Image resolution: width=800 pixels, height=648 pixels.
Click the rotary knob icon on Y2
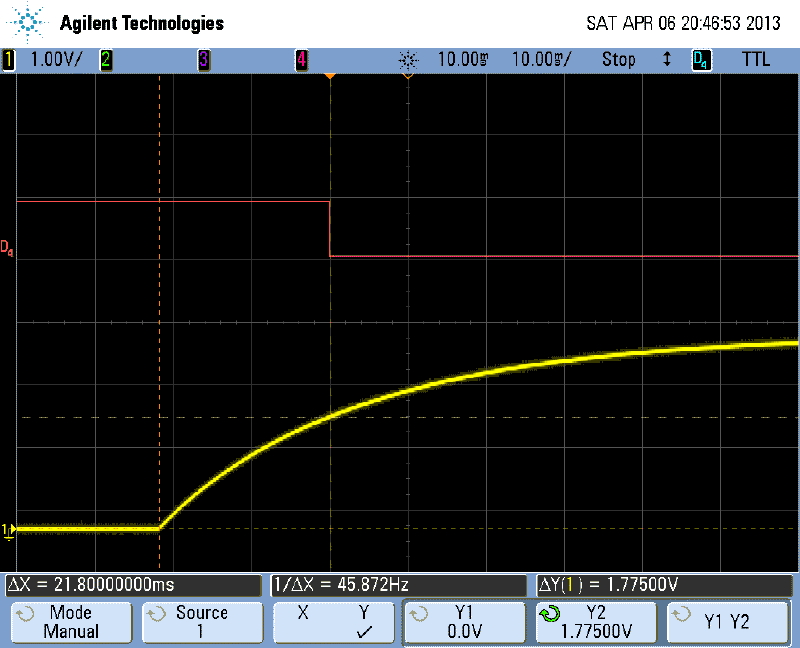click(550, 613)
